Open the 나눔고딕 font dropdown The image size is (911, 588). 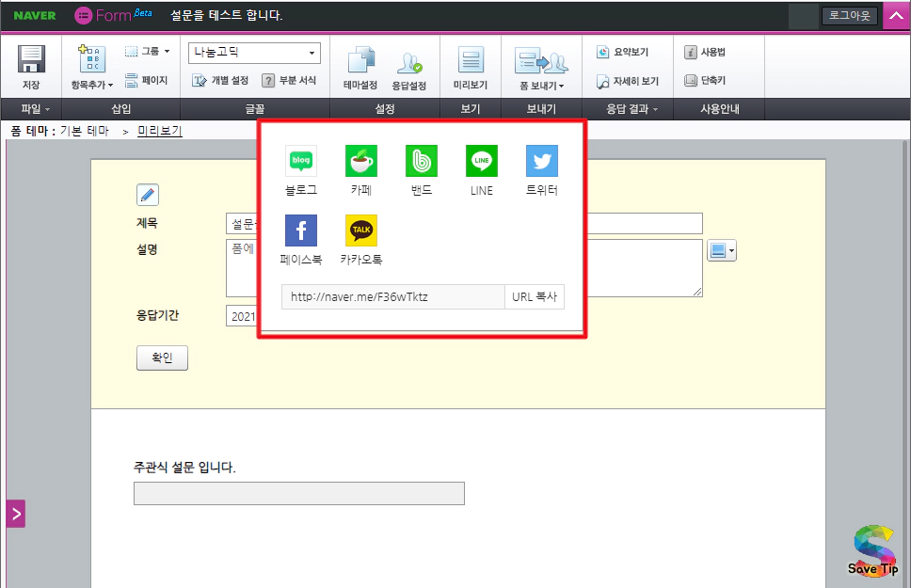254,53
